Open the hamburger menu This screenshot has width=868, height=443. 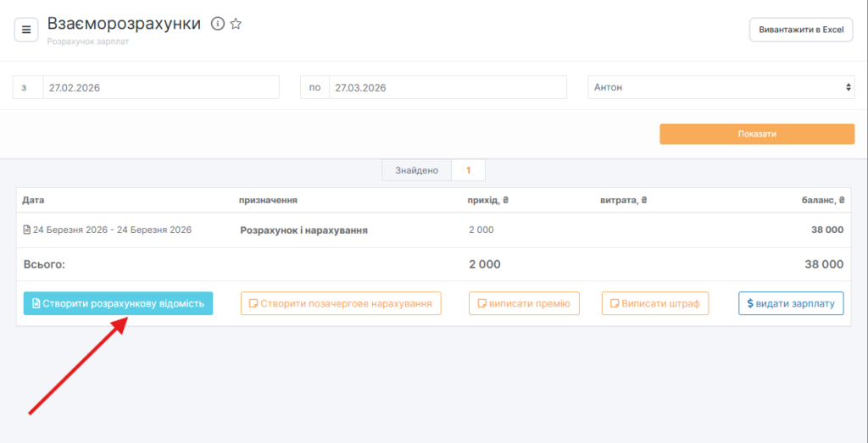25,30
